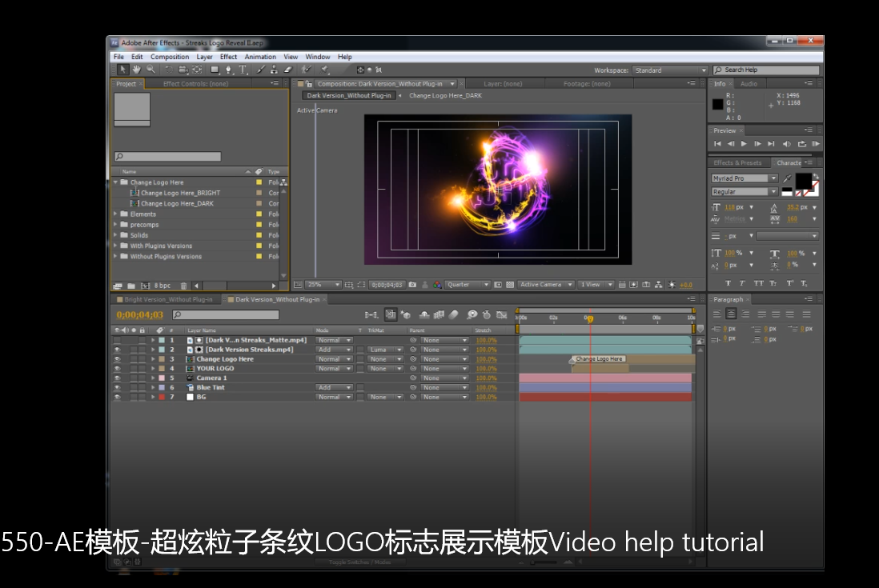
Task: Select the Rectangle shape tool
Action: (215, 70)
